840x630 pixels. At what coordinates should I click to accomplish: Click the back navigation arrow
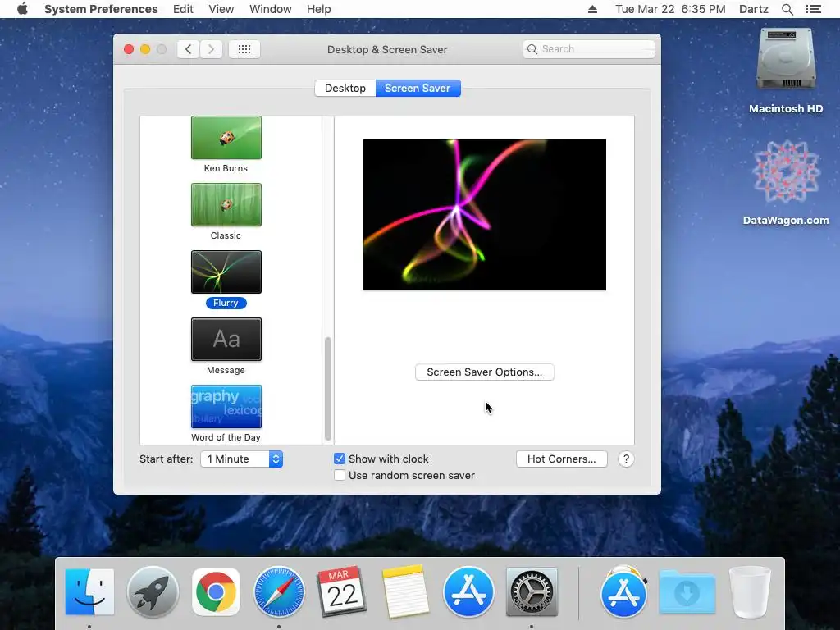(188, 49)
